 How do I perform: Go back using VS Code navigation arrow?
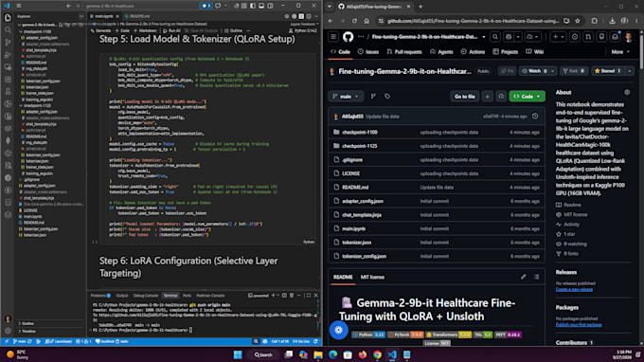tap(68, 6)
